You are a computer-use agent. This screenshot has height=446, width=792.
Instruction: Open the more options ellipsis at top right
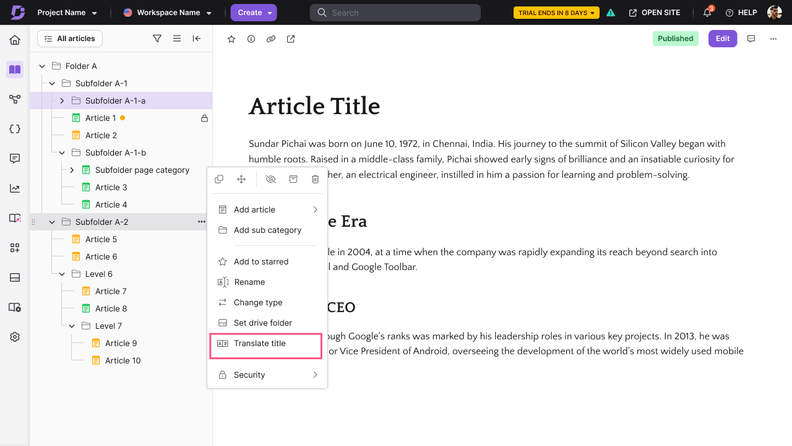point(773,39)
